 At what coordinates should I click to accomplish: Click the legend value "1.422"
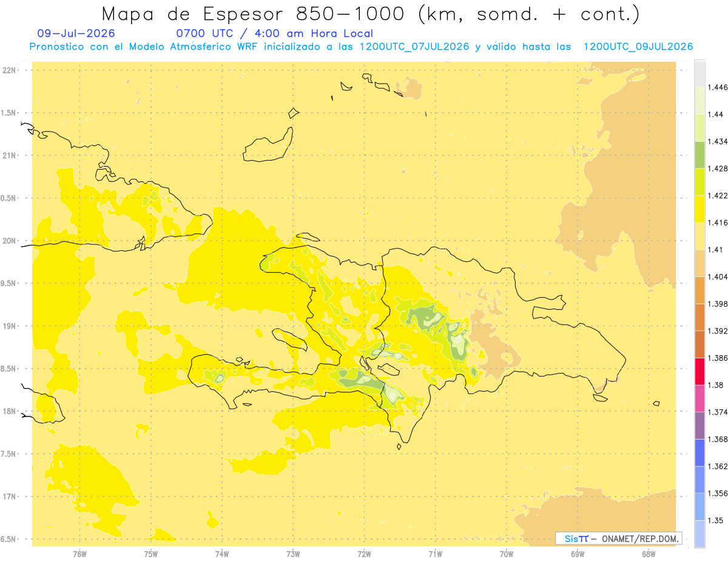(717, 195)
